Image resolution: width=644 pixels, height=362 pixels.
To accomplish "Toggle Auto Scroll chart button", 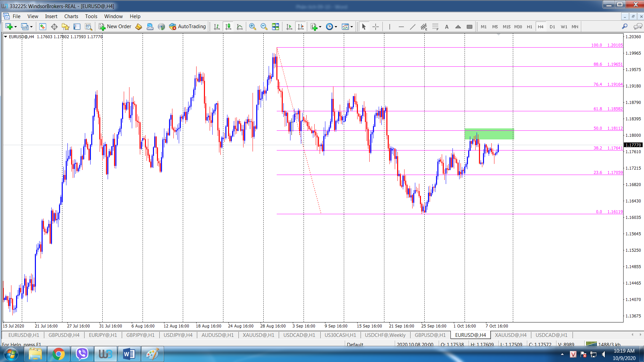I will 289,26.
